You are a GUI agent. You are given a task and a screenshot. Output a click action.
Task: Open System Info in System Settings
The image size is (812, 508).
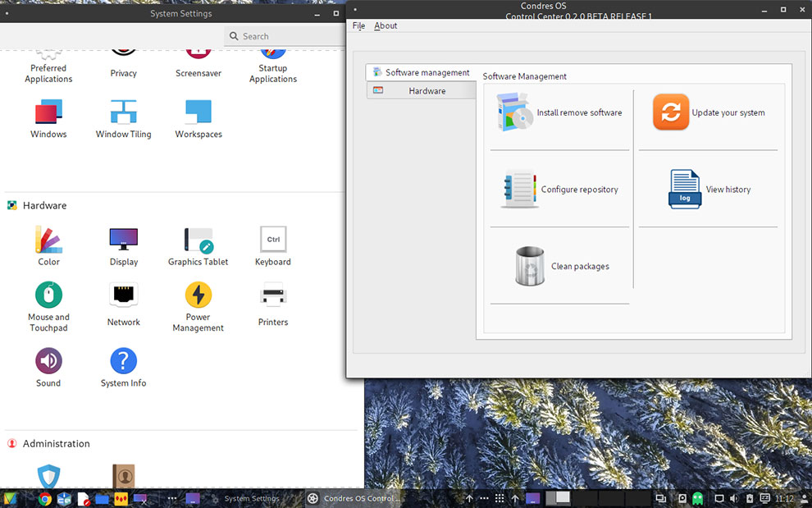[x=123, y=368]
